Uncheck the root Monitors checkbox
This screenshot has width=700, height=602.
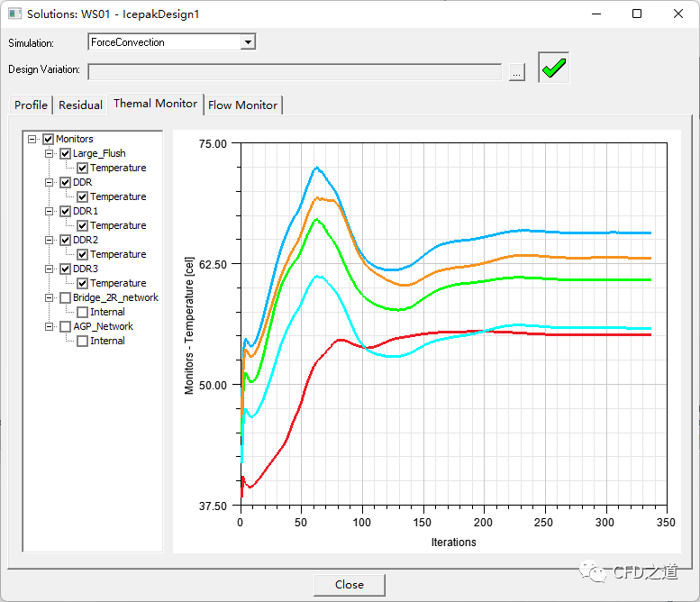(x=48, y=139)
